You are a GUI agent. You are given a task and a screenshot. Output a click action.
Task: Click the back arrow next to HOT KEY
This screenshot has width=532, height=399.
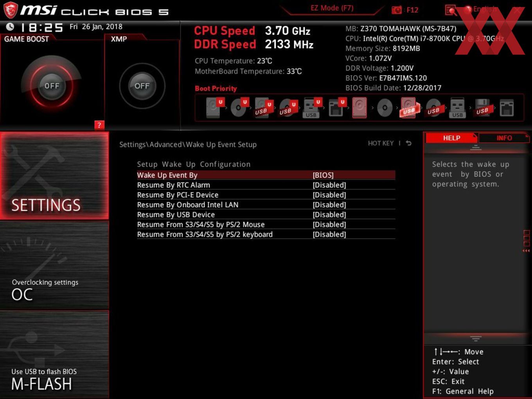[x=409, y=143]
